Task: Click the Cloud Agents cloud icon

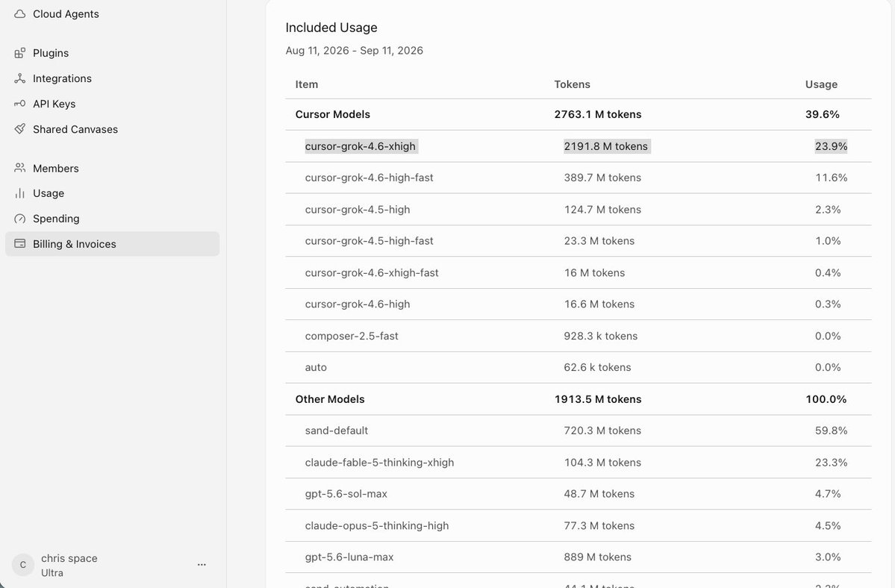Action: (20, 13)
